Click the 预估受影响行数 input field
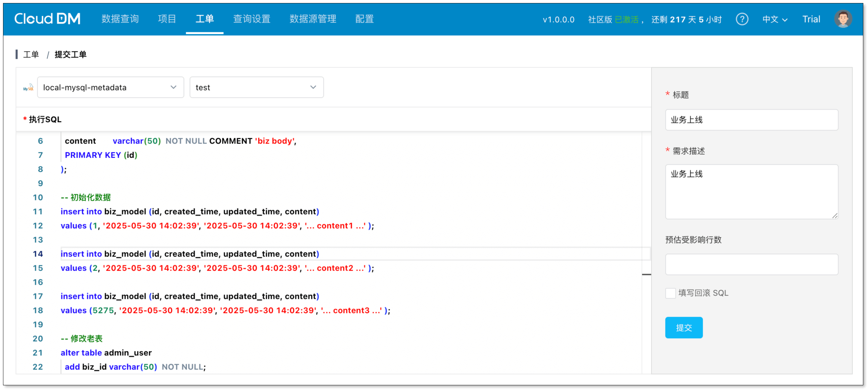This screenshot has height=390, width=868. click(751, 265)
